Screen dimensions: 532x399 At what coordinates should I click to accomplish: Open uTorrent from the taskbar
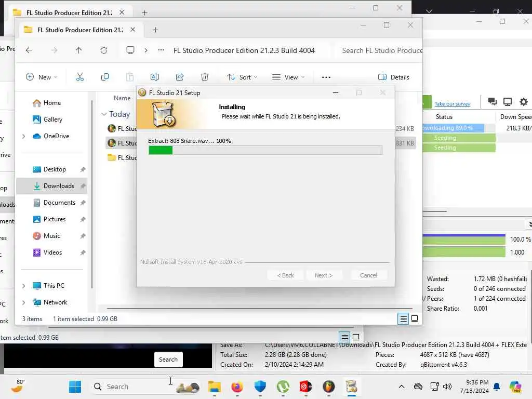point(283,387)
